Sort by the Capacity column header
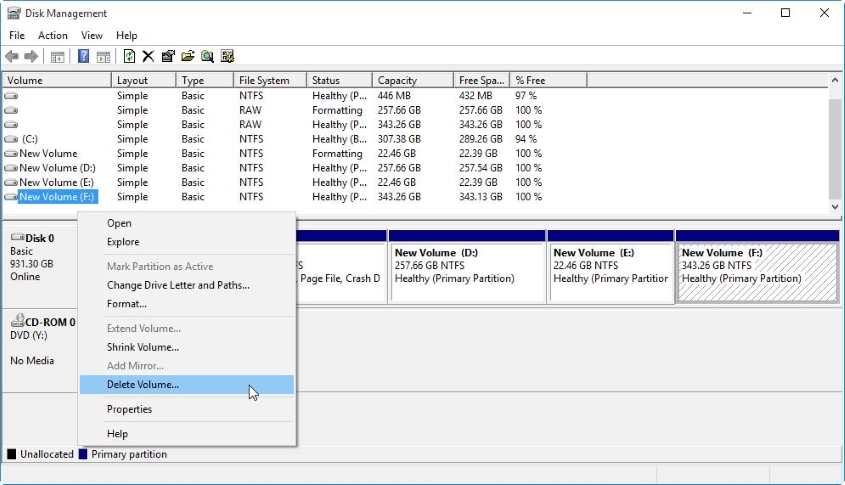The image size is (845, 485). pyautogui.click(x=413, y=80)
